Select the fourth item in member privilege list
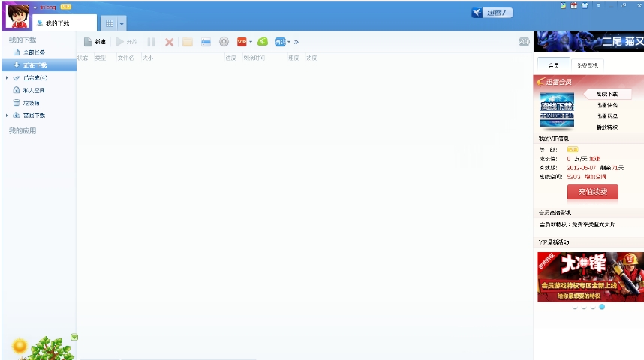The image size is (644, 360). [x=607, y=127]
